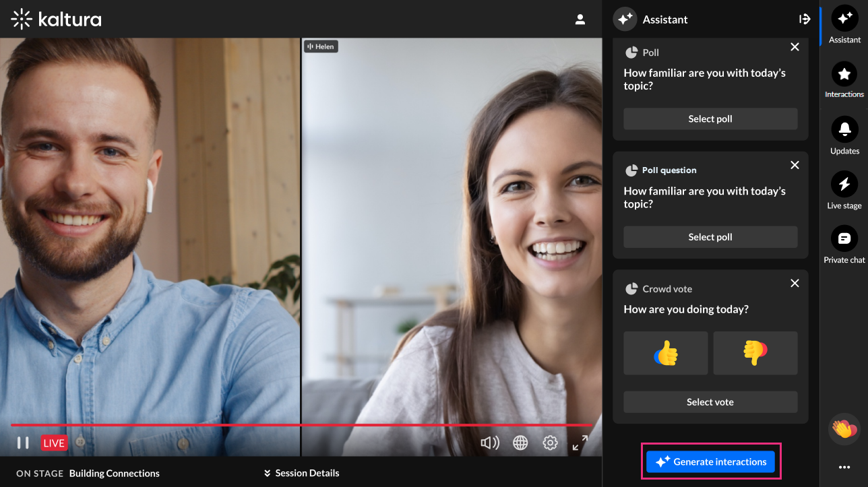The width and height of the screenshot is (868, 487).
Task: Click the user profile icon
Action: click(x=580, y=20)
